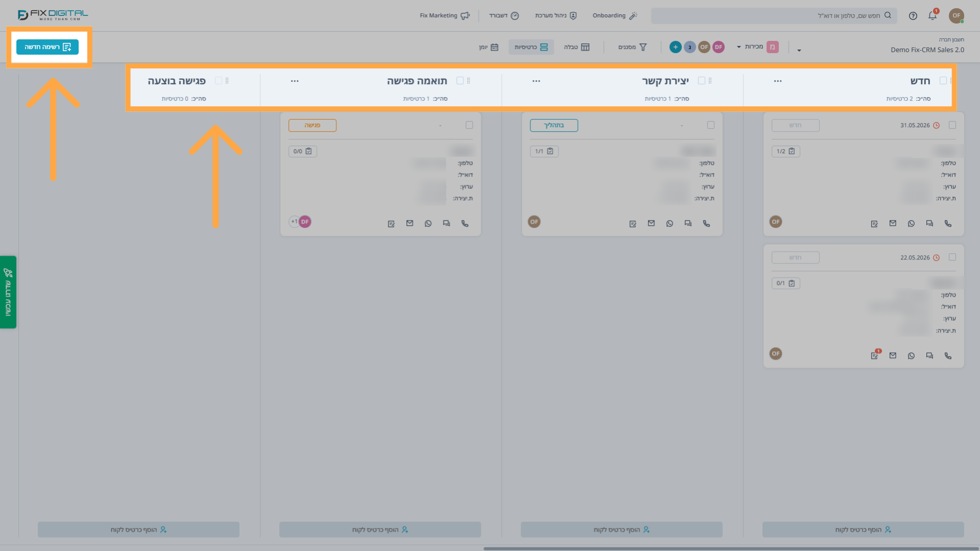Select checkbox next to חדש column header

pyautogui.click(x=943, y=81)
